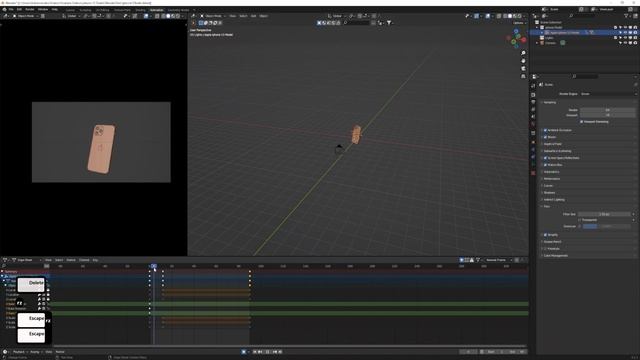Screen dimensions: 640x360
Task: Jump to the start frame button
Action: (x=255, y=352)
